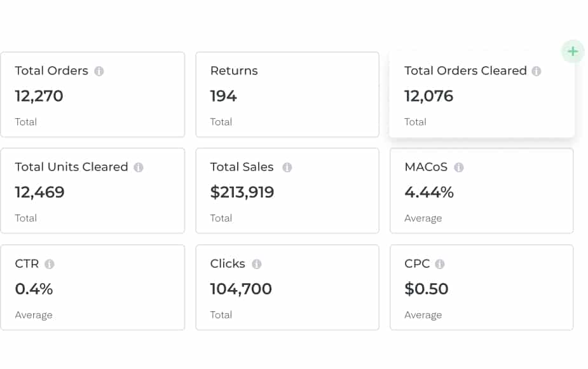Click the 12,270 total orders value
The height and width of the screenshot is (369, 588).
coord(39,96)
